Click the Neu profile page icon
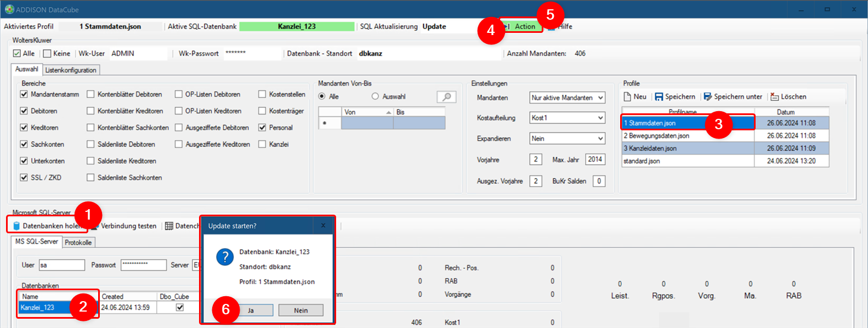868x328 pixels. click(628, 96)
